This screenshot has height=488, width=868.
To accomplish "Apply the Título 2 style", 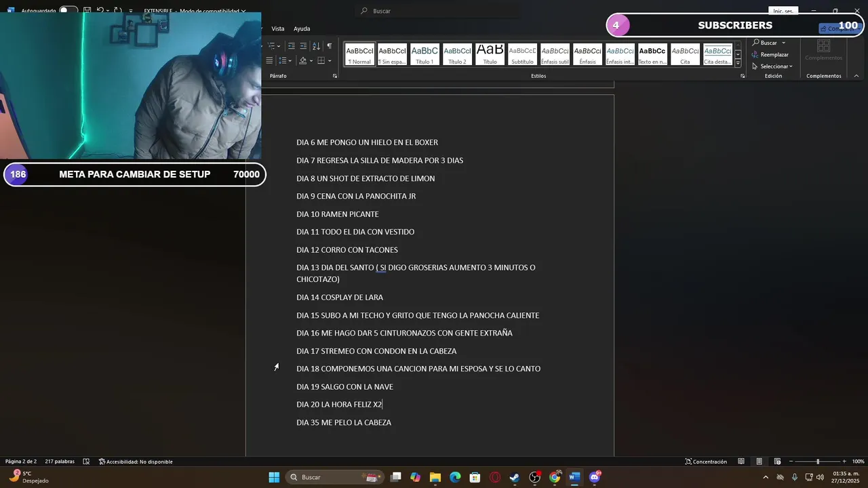I will click(x=457, y=54).
